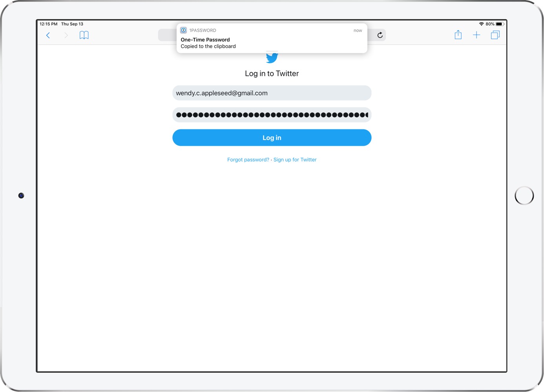Tap the 12:15 PM clock in status bar
The width and height of the screenshot is (544, 392).
(48, 24)
